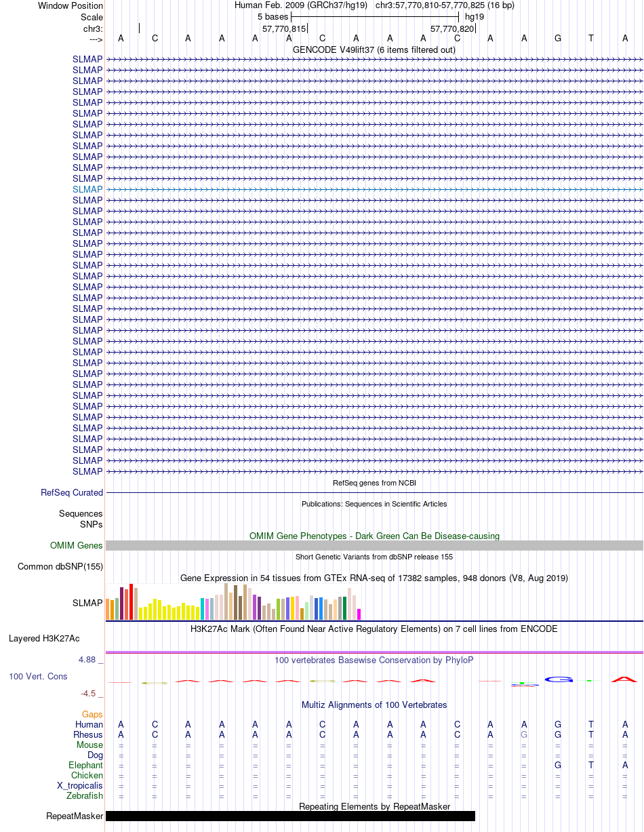Select the Dog alignment row label
644x832 pixels.
point(95,755)
